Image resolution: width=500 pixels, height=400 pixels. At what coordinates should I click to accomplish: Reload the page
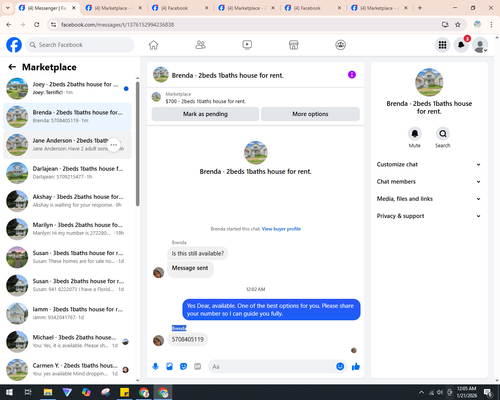point(37,24)
